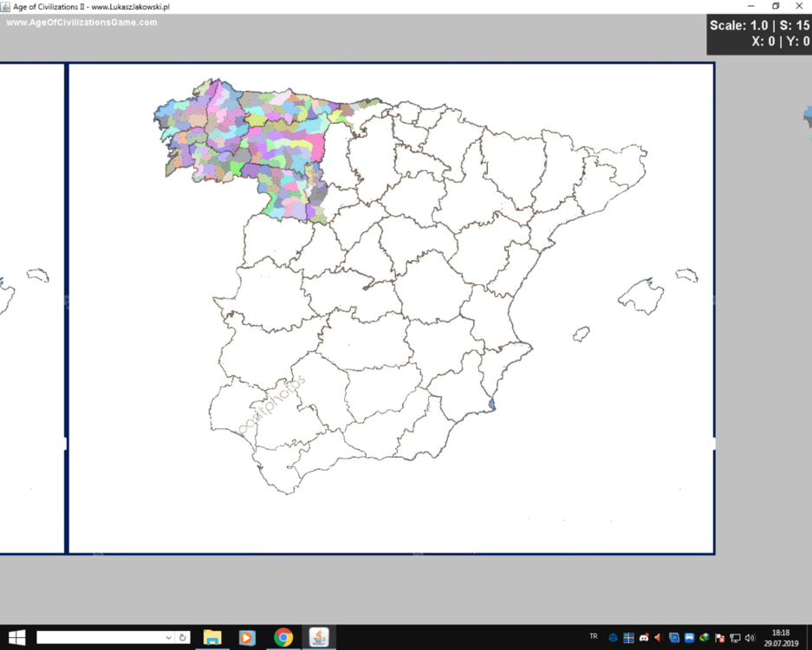Open the system volume control

(x=750, y=638)
